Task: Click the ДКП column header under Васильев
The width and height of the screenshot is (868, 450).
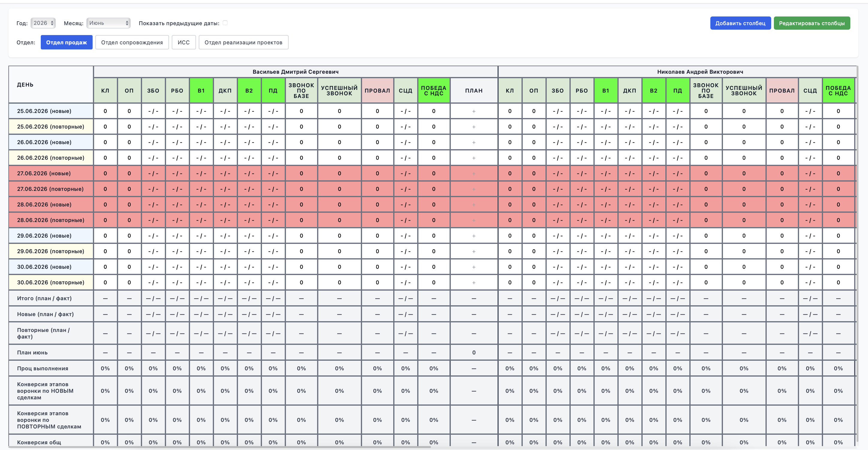Action: coord(225,90)
